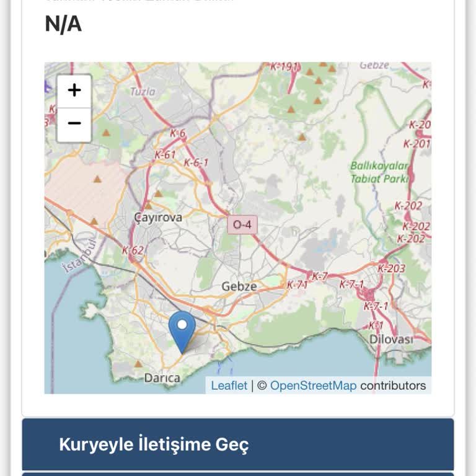Click the K-7 junction label
The image size is (476, 476).
[x=320, y=276]
